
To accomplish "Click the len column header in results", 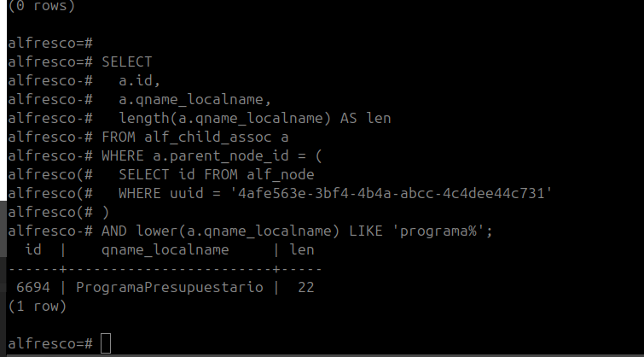I will [x=304, y=249].
